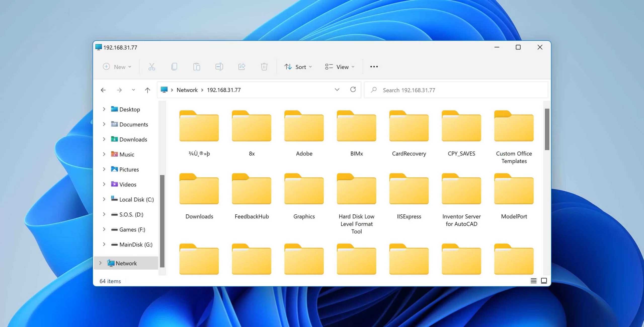Select the Inventor Server for AutoCAD folder
644x327 pixels.
click(x=461, y=200)
